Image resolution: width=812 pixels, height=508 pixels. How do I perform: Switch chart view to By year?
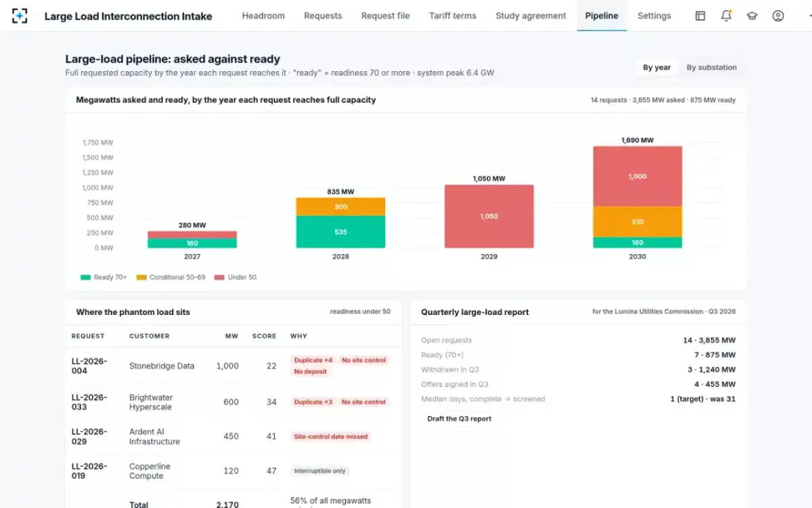[x=656, y=67]
